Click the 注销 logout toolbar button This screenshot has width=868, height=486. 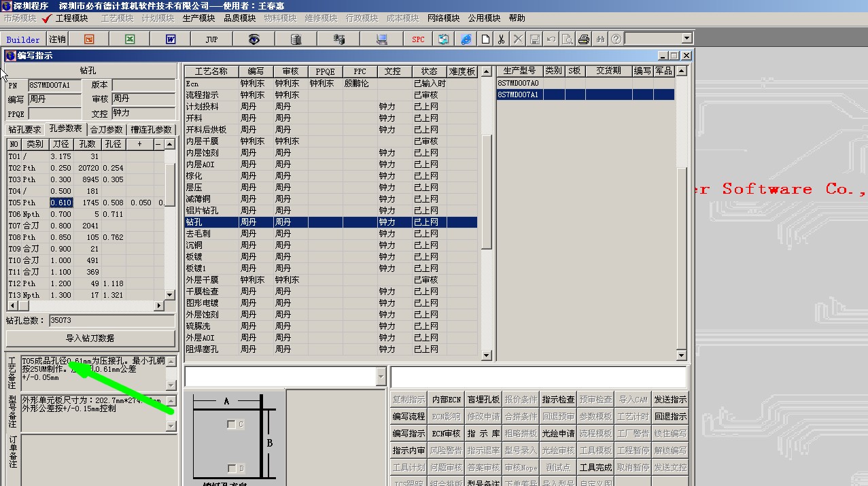coord(57,39)
